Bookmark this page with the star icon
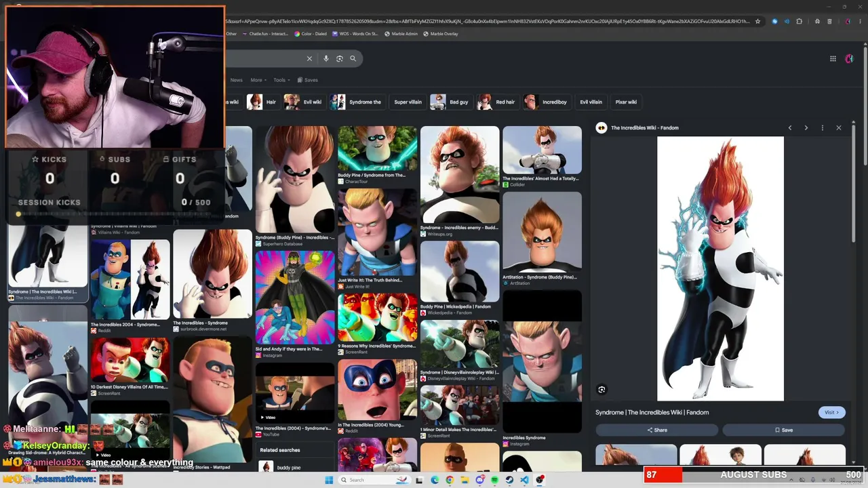Screen dimensions: 868x488 coord(757,21)
